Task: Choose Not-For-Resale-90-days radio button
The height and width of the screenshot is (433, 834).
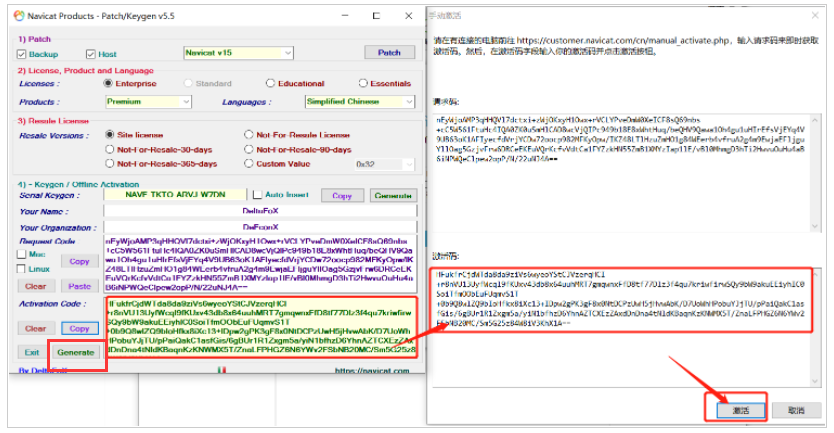Action: point(248,149)
